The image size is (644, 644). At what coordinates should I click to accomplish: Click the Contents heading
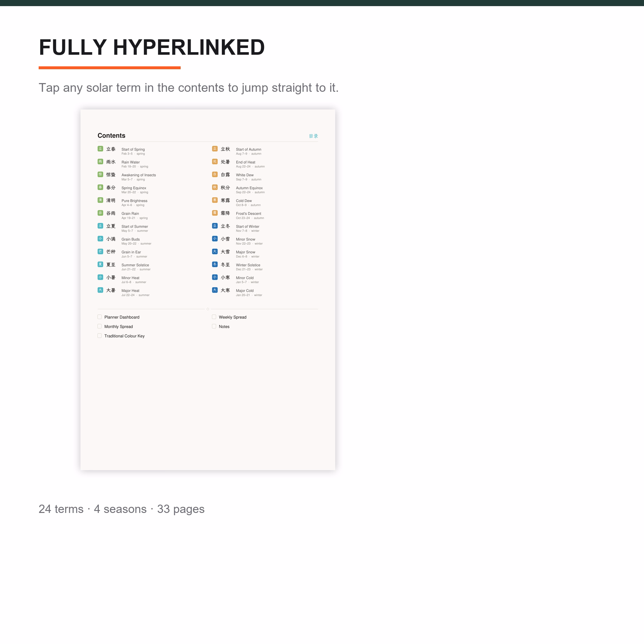(111, 136)
